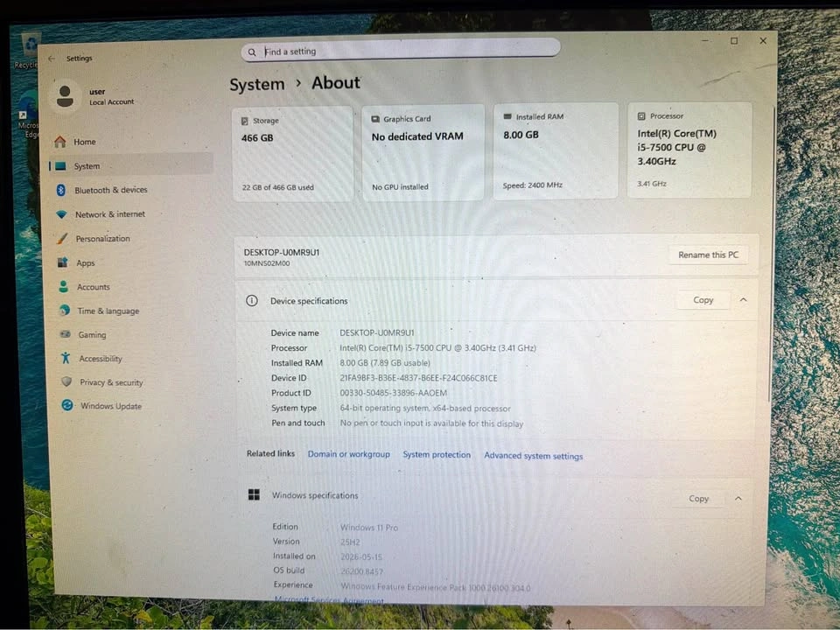Click System in the breadcrumb
Screen dimensions: 840x630
coord(257,85)
